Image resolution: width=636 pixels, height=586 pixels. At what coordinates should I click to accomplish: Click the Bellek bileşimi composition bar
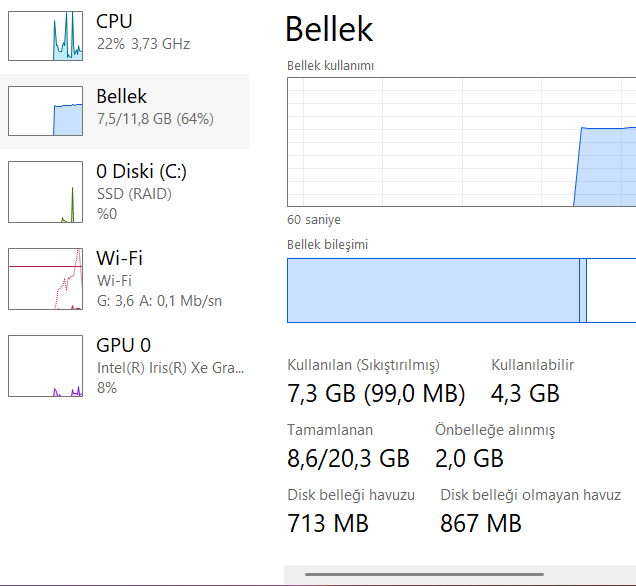461,290
